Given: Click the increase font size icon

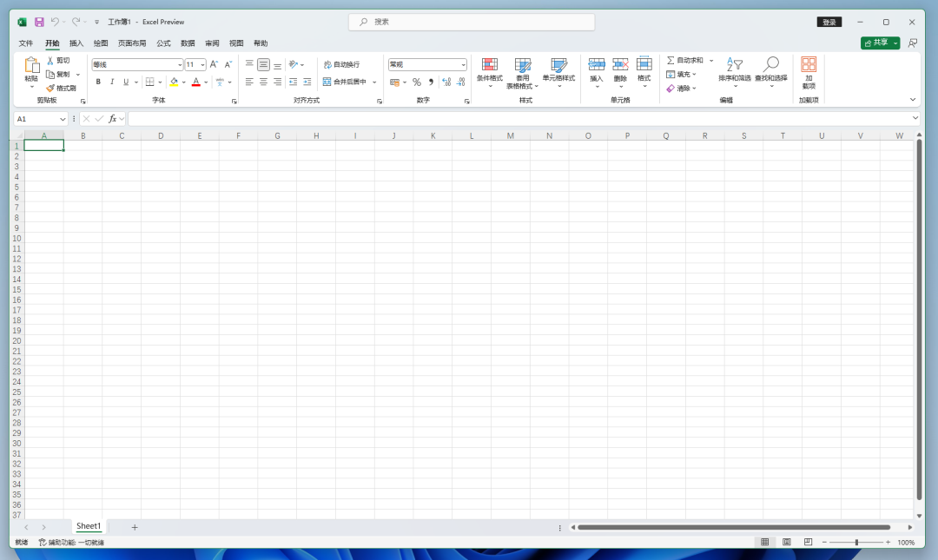Looking at the screenshot, I should click(x=215, y=64).
